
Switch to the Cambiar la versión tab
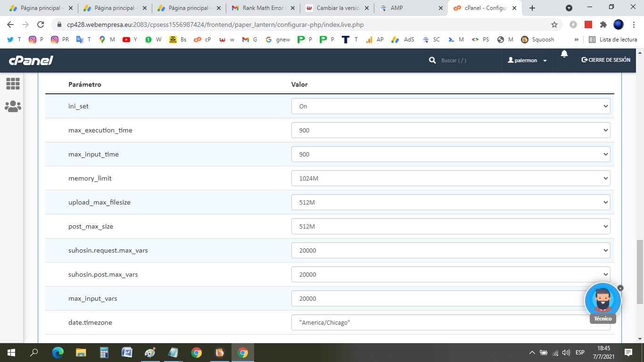(337, 8)
